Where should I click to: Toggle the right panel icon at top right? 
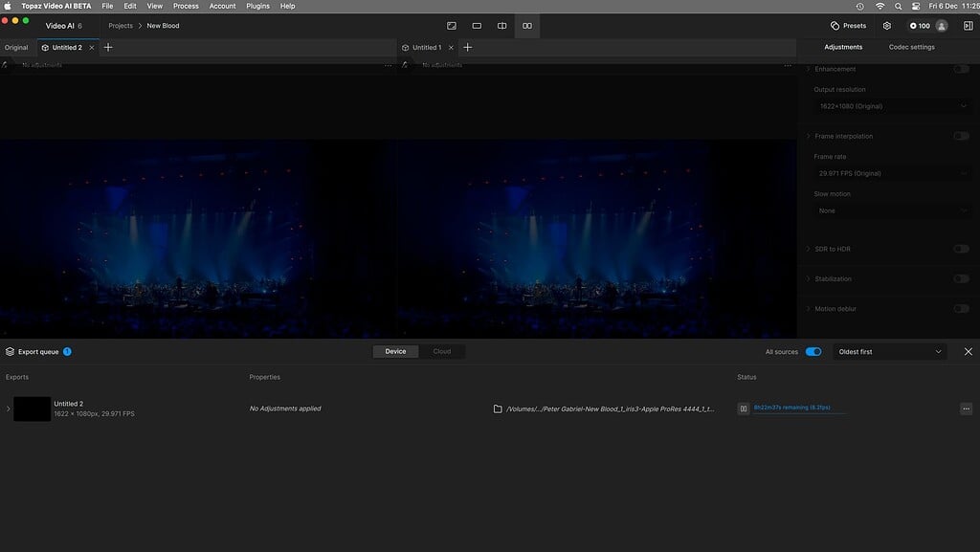(968, 26)
